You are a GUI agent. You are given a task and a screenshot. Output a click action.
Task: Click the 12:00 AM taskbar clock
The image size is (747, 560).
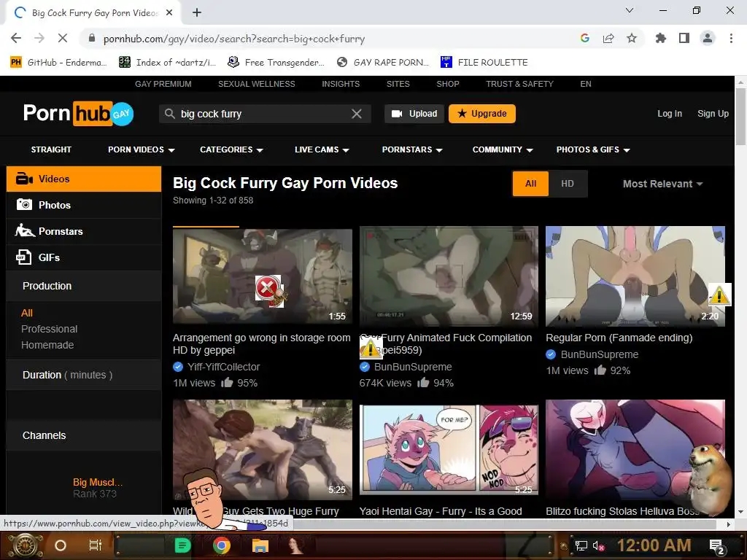pos(654,545)
